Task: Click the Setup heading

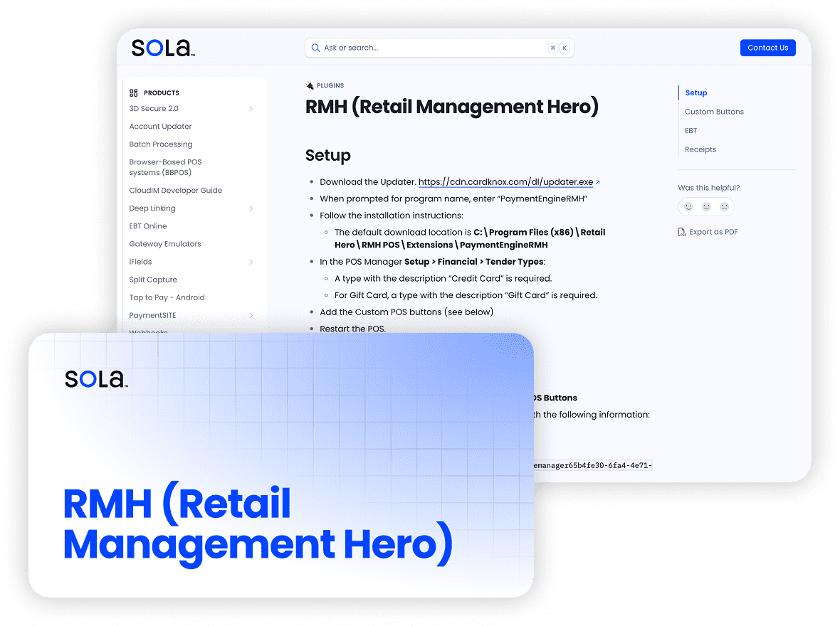Action: (x=328, y=155)
